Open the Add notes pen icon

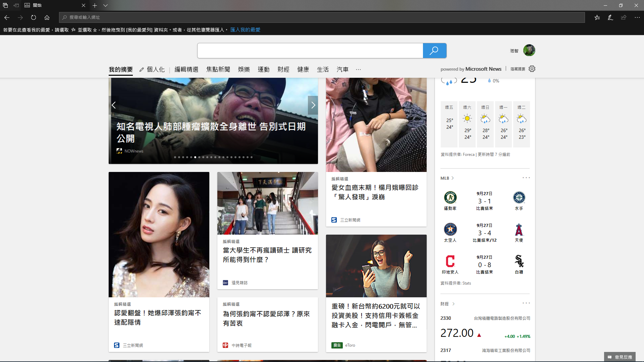point(610,17)
